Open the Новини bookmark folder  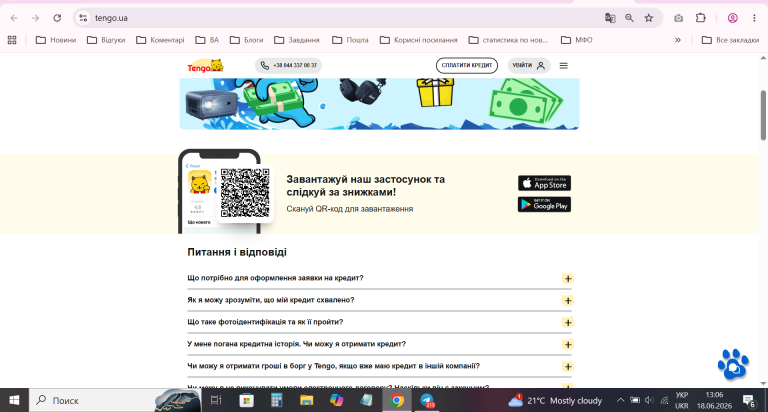(x=56, y=40)
